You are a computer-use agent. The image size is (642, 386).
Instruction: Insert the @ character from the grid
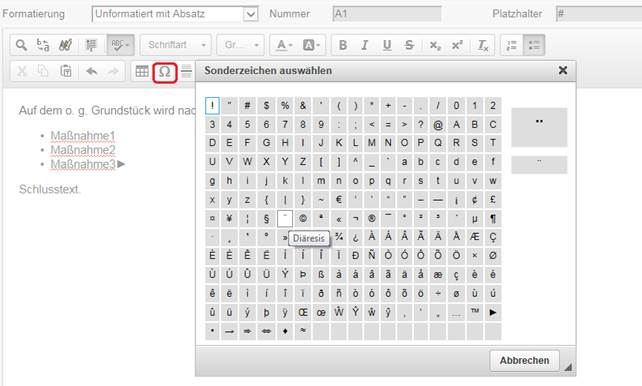tap(438, 124)
